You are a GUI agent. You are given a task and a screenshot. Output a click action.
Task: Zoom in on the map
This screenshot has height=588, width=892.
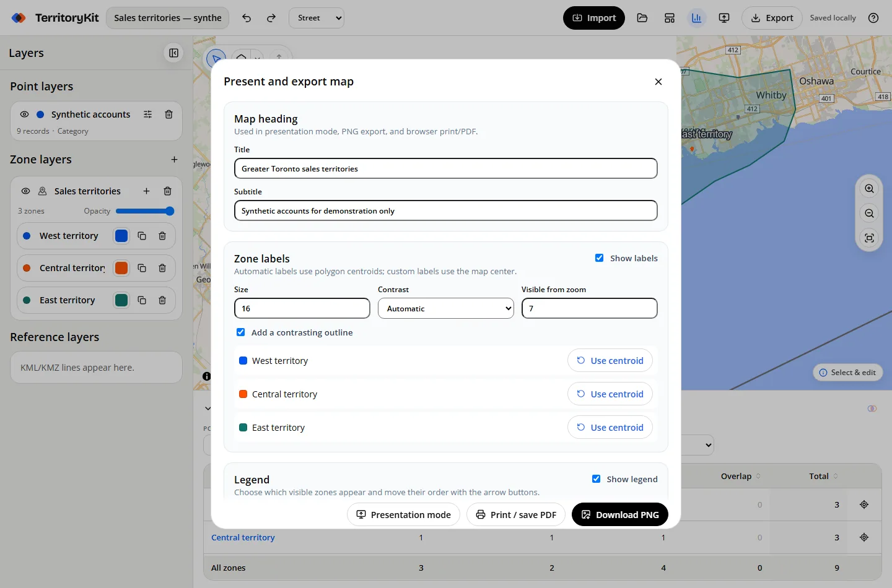click(870, 189)
